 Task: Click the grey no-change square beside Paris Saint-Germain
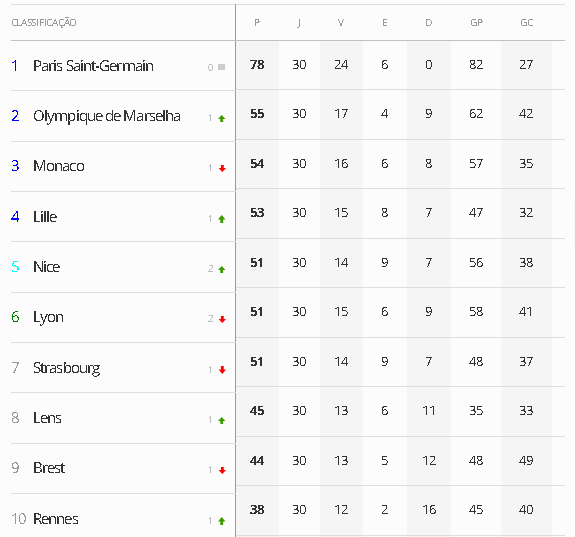[x=221, y=67]
